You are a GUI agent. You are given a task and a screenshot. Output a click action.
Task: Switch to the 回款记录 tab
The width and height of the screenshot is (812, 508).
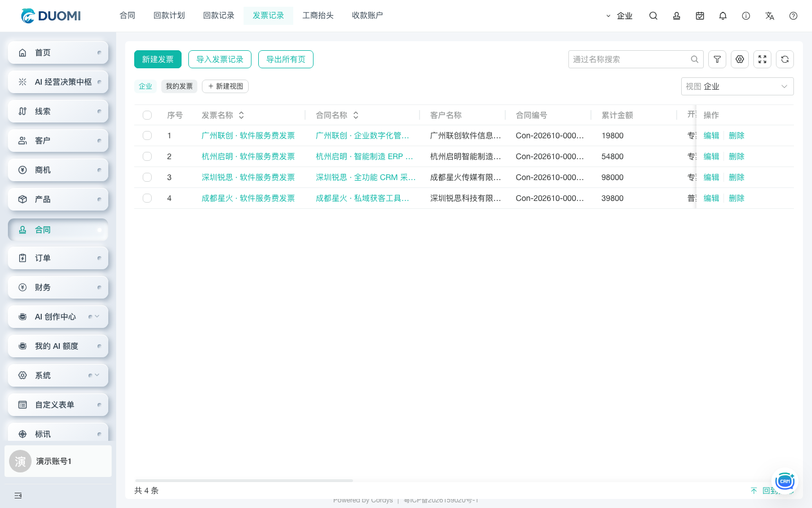219,16
